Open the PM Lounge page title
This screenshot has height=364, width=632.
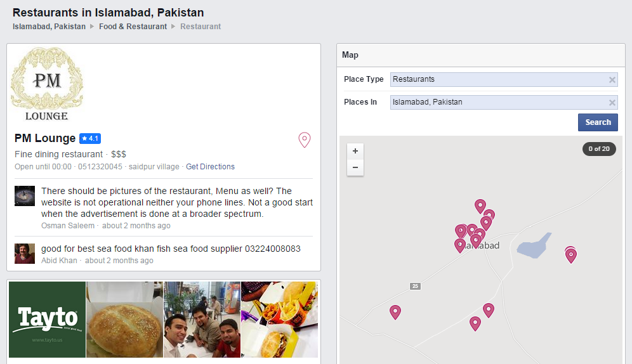[x=45, y=138]
